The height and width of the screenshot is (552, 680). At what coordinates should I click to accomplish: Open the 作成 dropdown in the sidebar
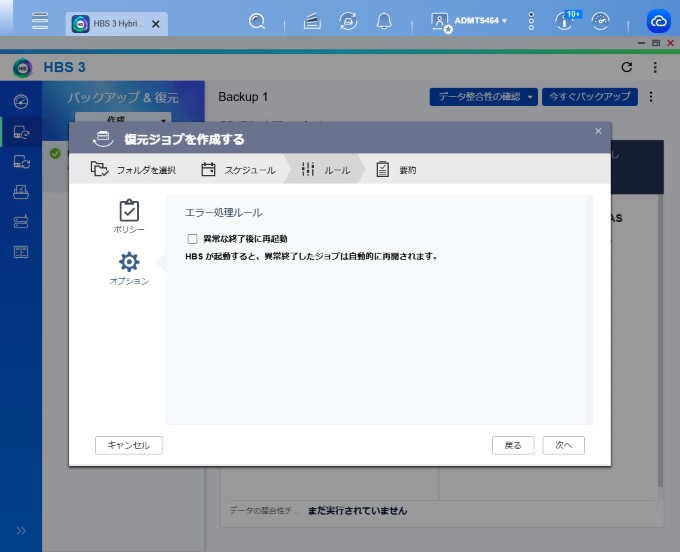coord(123,118)
